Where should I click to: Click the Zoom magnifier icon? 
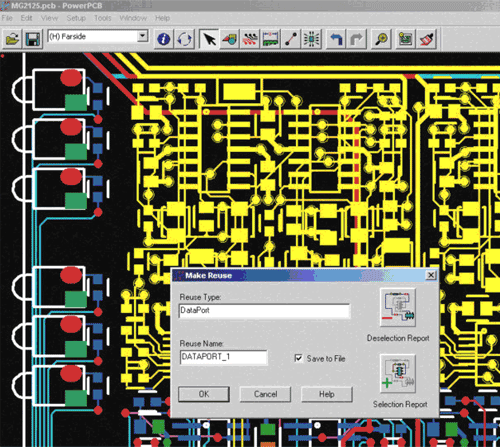[381, 39]
